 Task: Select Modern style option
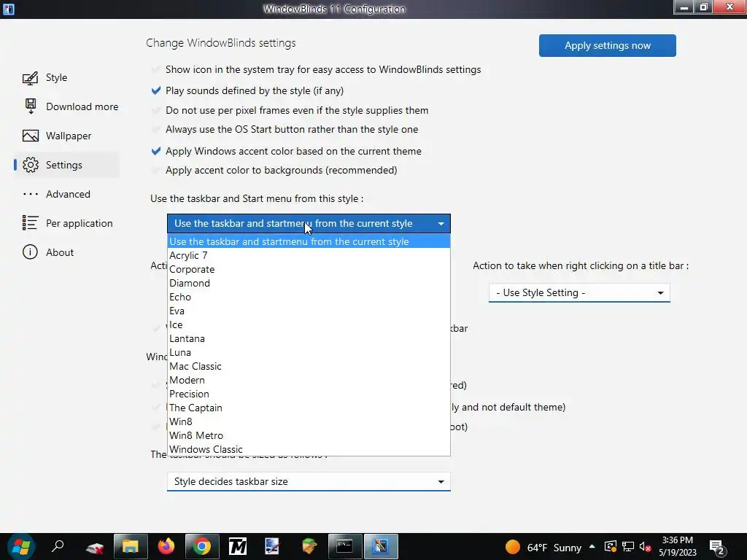[309, 380]
